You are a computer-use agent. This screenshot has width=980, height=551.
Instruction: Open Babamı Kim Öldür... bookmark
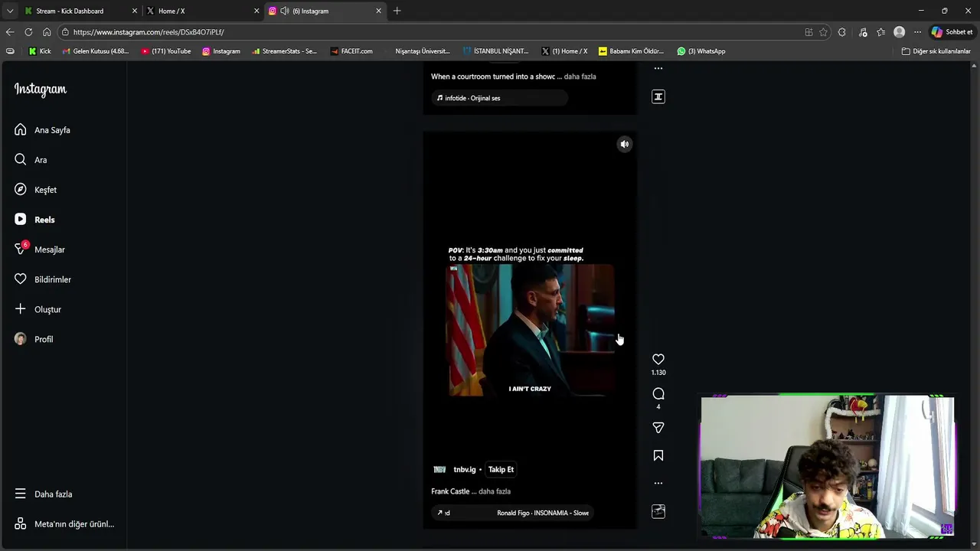tap(632, 51)
